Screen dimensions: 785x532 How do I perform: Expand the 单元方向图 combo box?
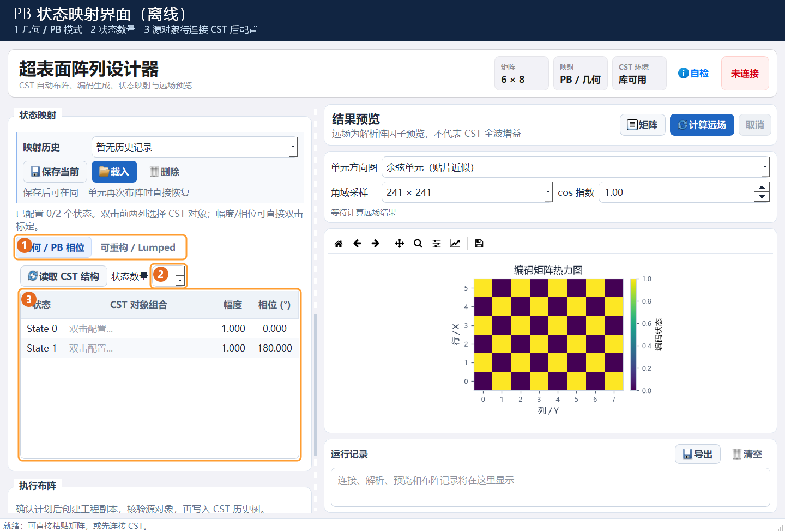pyautogui.click(x=576, y=167)
